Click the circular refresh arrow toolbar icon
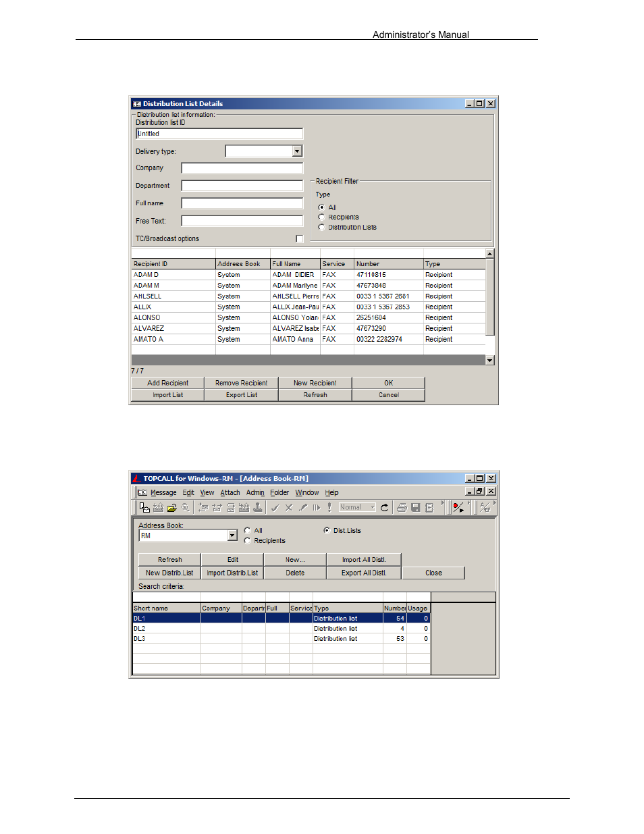 tap(385, 507)
